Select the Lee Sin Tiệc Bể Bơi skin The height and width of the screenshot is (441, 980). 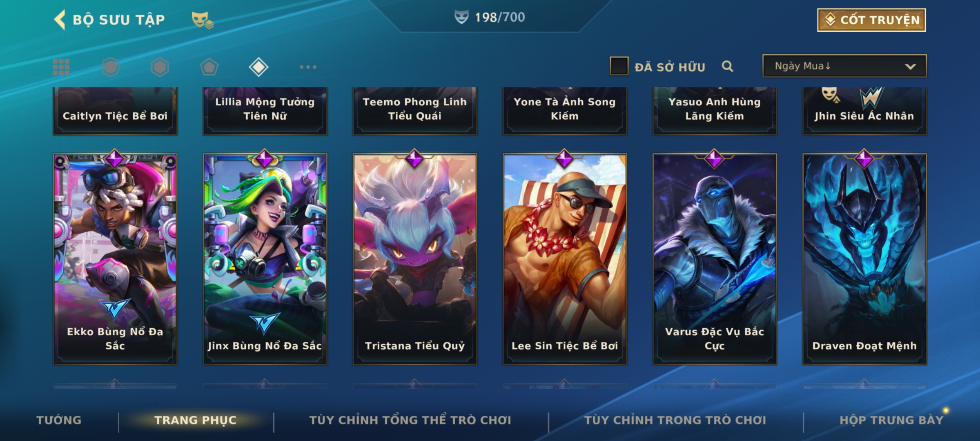click(x=565, y=258)
